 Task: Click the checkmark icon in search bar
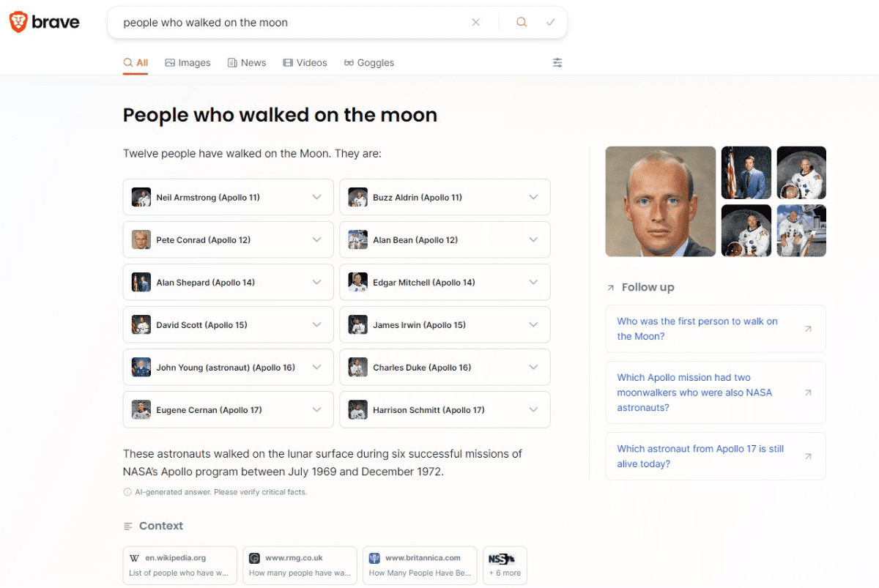[551, 22]
